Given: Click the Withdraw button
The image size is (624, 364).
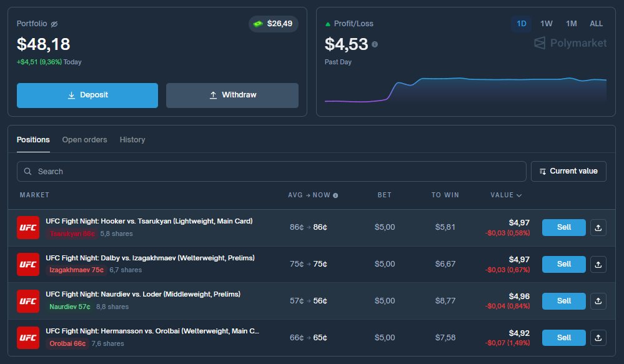Looking at the screenshot, I should point(232,96).
